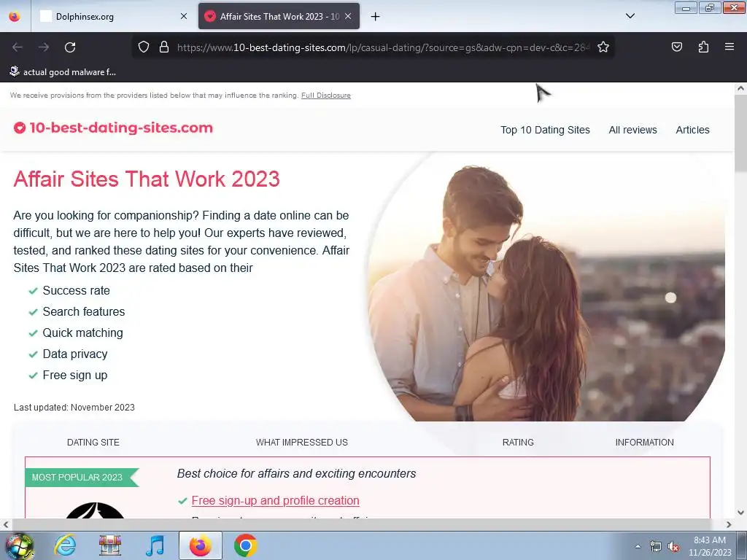Bookmark this page with the star icon

[603, 47]
